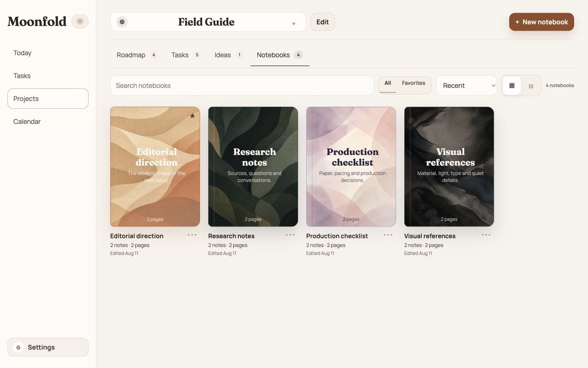588x368 pixels.
Task: Open the three-dot menu for Editorial direction
Action: (x=192, y=235)
